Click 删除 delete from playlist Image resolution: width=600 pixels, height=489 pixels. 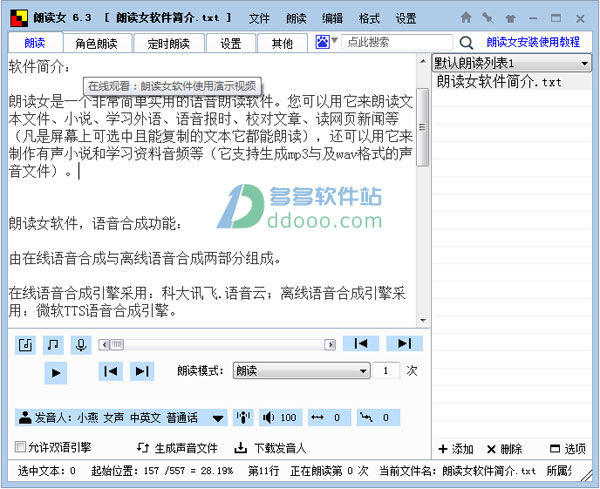(504, 449)
